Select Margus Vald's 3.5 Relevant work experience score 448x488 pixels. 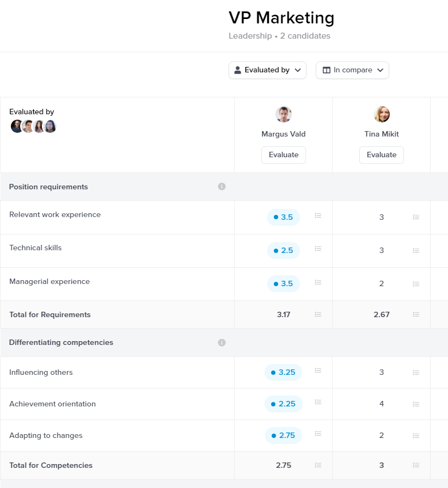pos(284,217)
